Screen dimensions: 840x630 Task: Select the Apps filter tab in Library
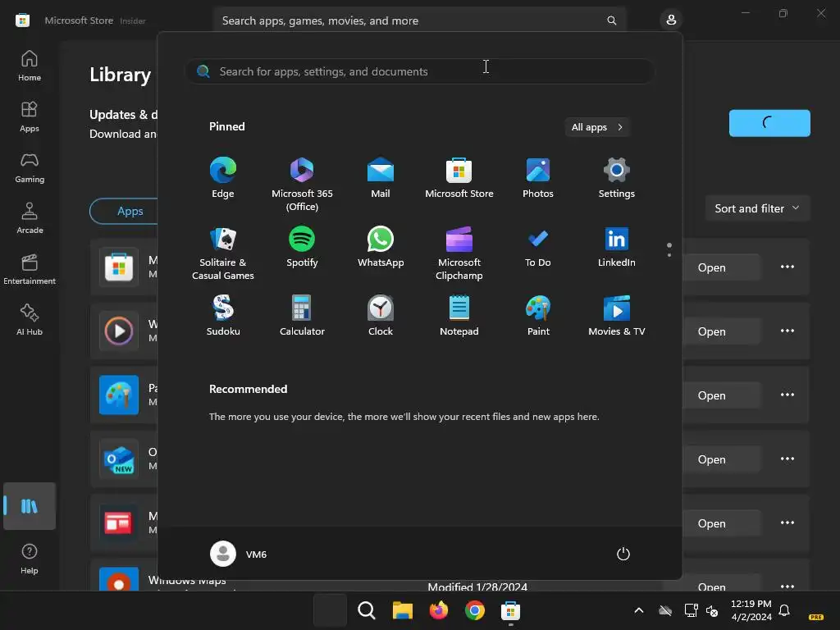[130, 211]
